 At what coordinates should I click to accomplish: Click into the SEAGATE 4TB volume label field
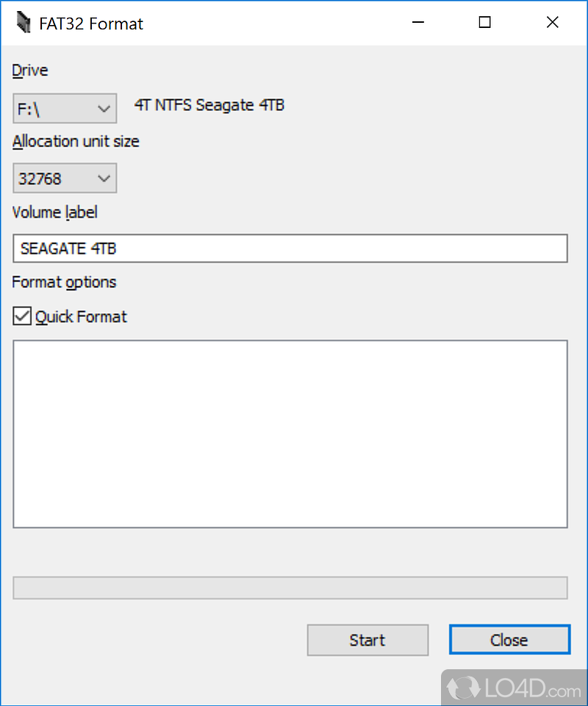click(290, 249)
